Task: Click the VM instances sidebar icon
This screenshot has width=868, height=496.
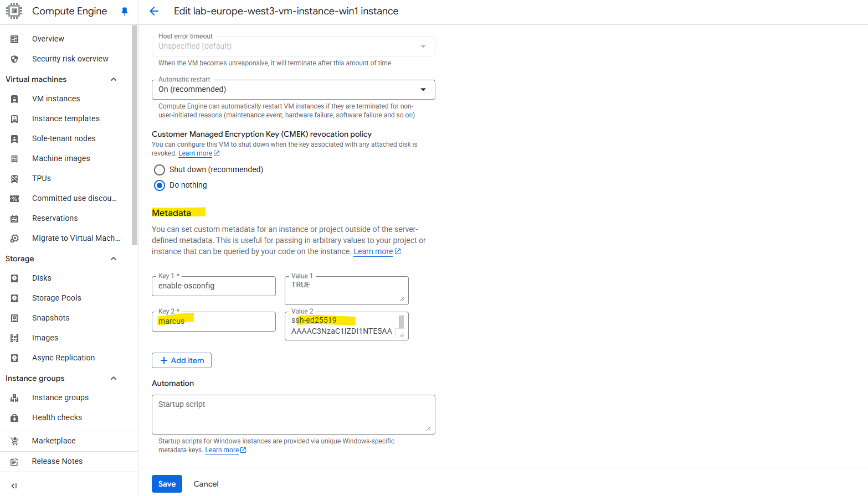Action: pyautogui.click(x=14, y=99)
